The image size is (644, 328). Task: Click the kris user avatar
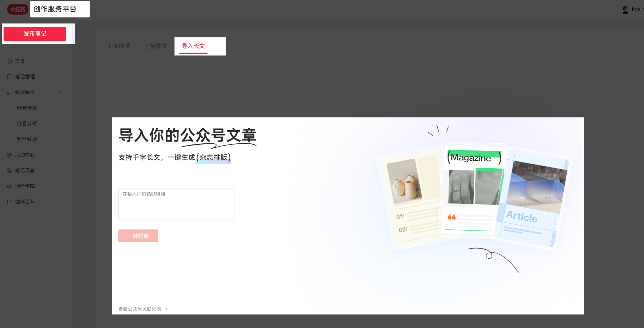click(x=625, y=10)
